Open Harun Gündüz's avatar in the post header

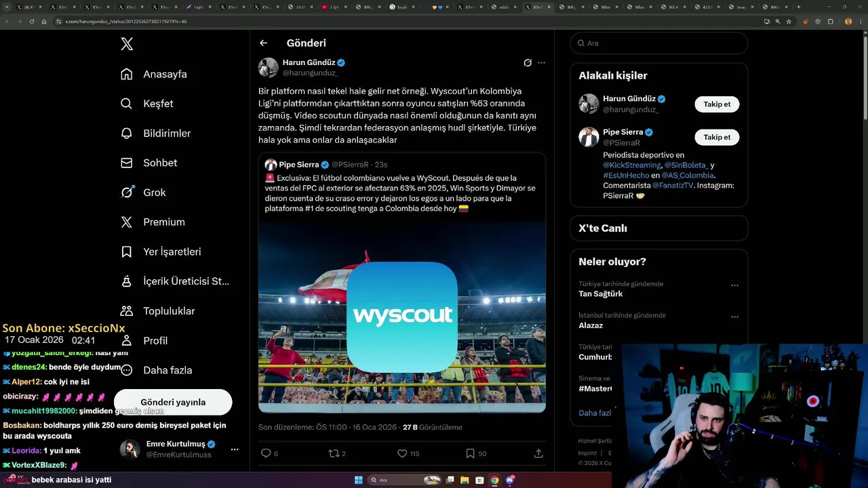coord(269,67)
